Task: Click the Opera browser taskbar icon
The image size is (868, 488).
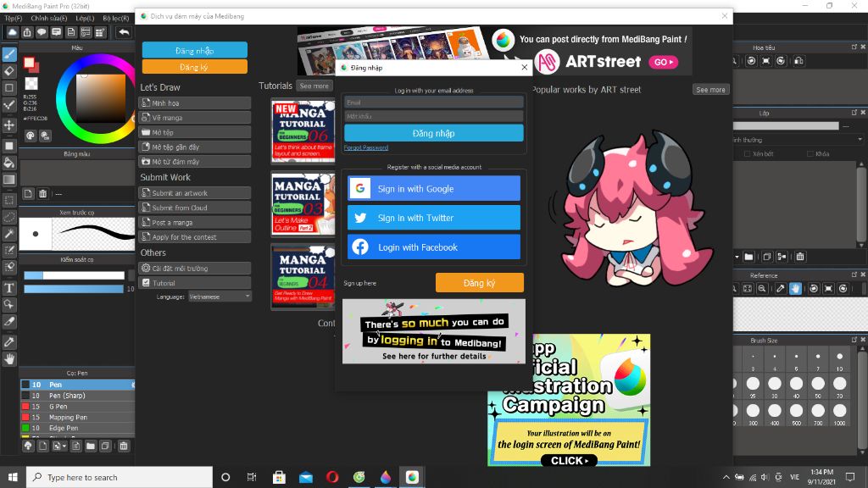Action: click(x=332, y=477)
